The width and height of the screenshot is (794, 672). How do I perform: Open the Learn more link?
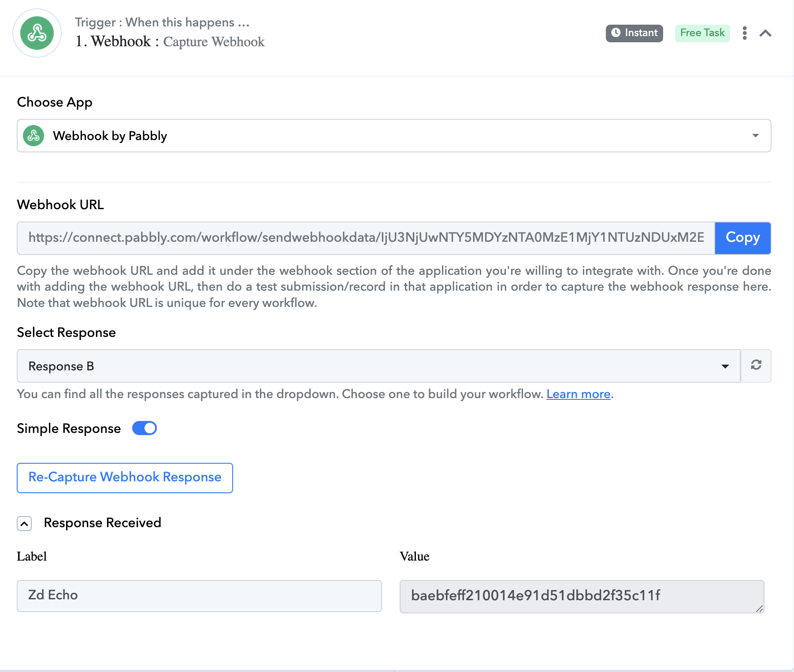pyautogui.click(x=578, y=394)
